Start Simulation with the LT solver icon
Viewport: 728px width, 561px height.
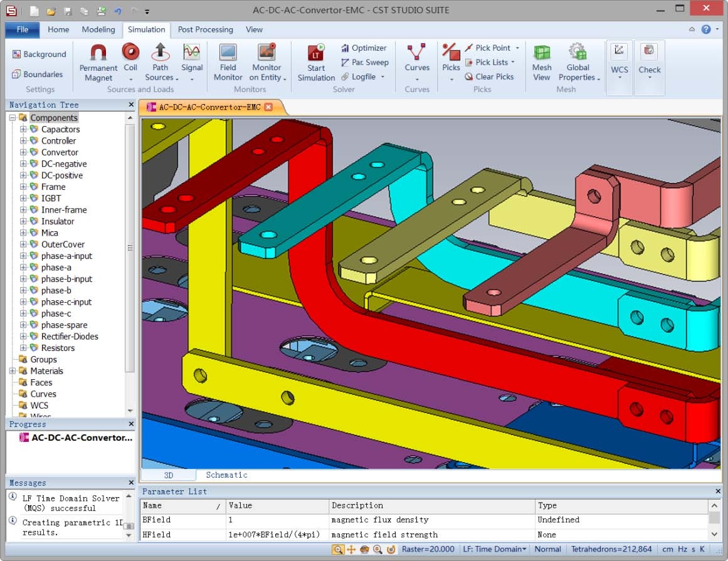(x=316, y=53)
